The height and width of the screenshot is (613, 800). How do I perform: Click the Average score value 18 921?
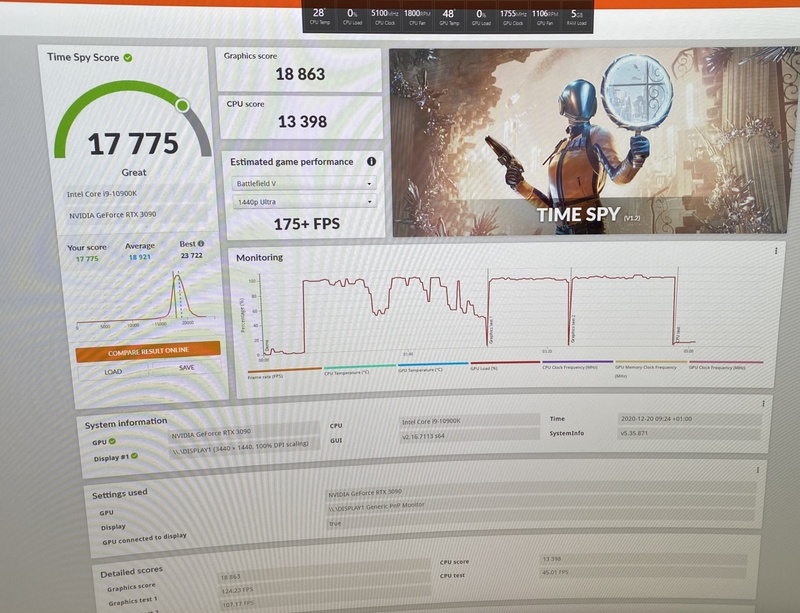[x=140, y=257]
